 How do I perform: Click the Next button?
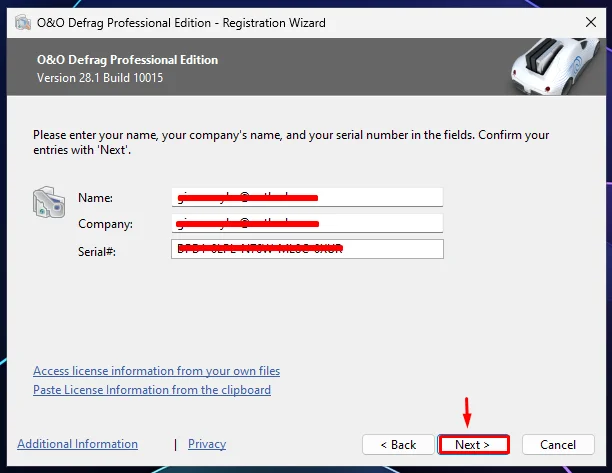tap(474, 445)
